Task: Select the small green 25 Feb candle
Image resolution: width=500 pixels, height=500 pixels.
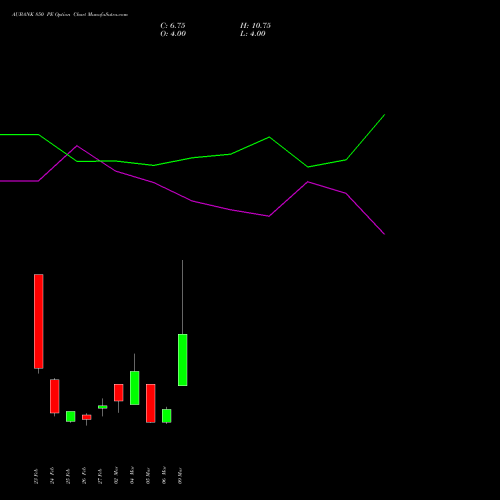Action: point(71,416)
